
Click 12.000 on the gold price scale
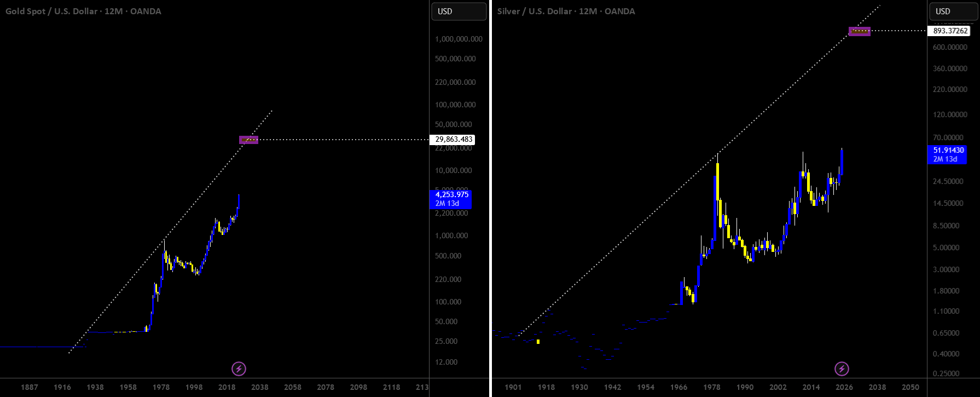(x=446, y=362)
